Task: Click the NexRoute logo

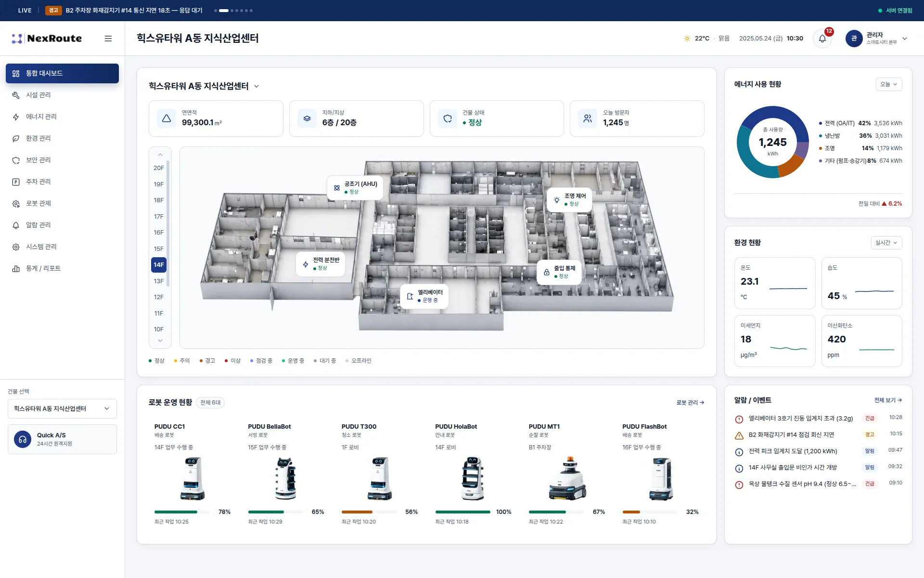Action: 47,39
